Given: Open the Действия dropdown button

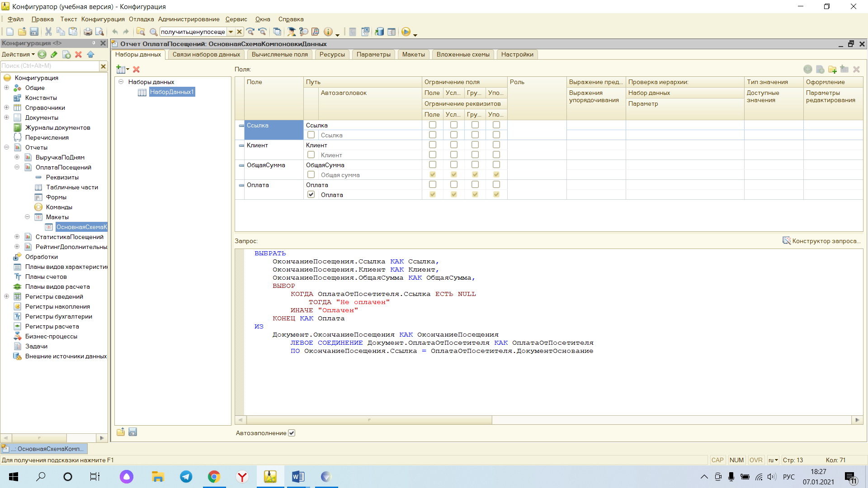Looking at the screenshot, I should pyautogui.click(x=18, y=54).
